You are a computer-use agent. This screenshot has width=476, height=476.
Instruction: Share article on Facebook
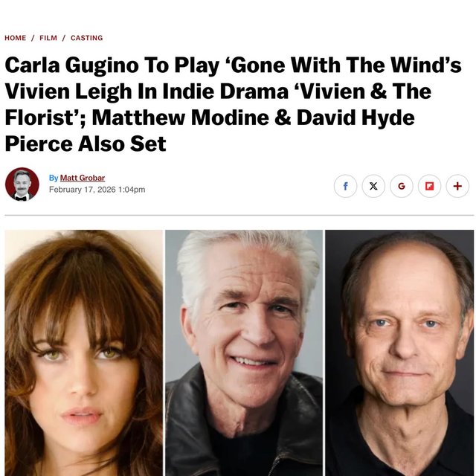(345, 186)
